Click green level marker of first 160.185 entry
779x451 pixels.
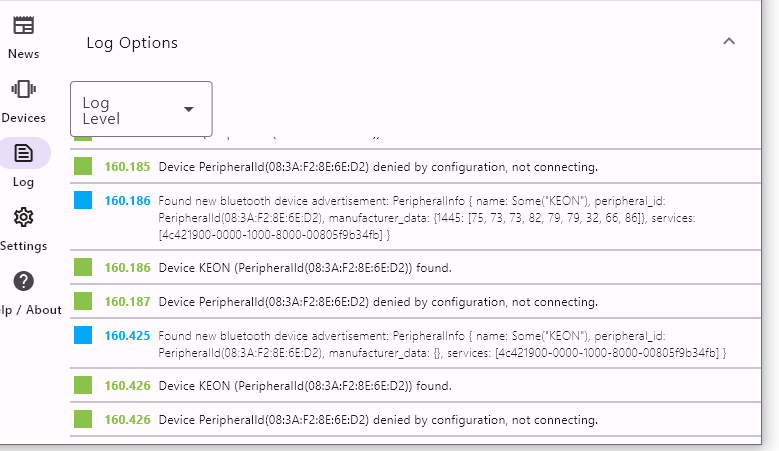point(83,166)
